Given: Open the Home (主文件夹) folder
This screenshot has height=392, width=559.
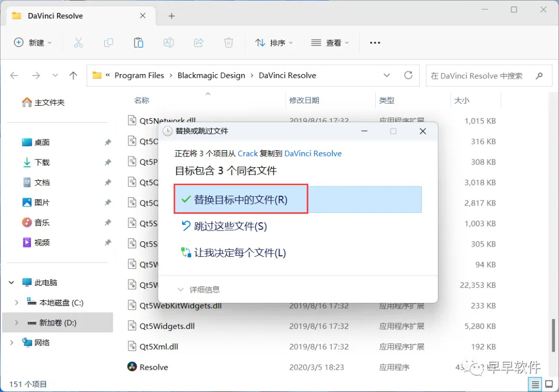Looking at the screenshot, I should point(43,103).
